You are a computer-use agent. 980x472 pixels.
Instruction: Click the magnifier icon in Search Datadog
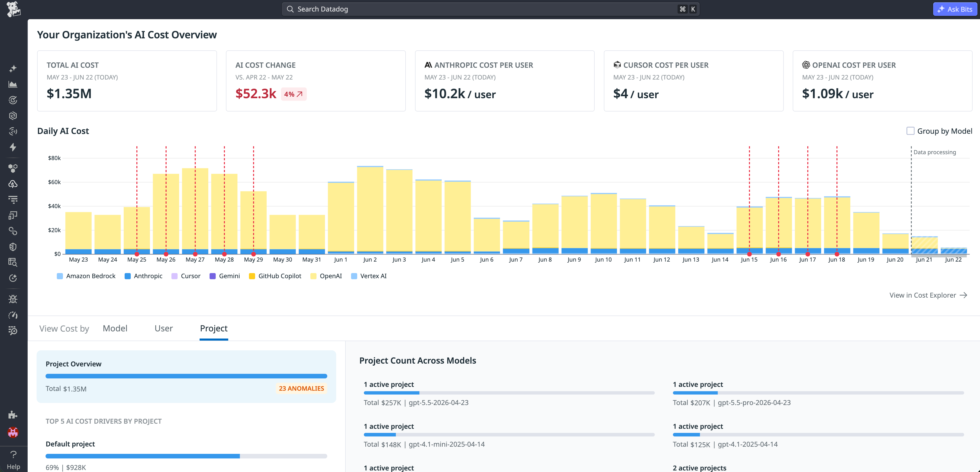[x=290, y=9]
